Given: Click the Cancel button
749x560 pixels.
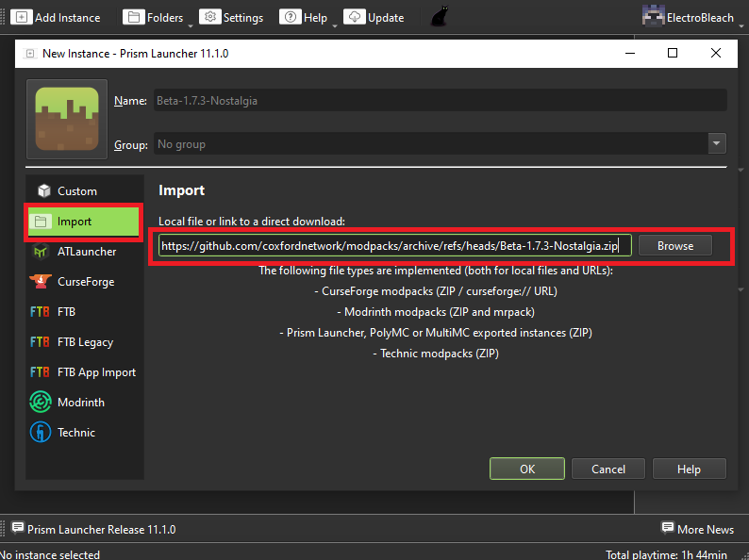Looking at the screenshot, I should pyautogui.click(x=608, y=469).
